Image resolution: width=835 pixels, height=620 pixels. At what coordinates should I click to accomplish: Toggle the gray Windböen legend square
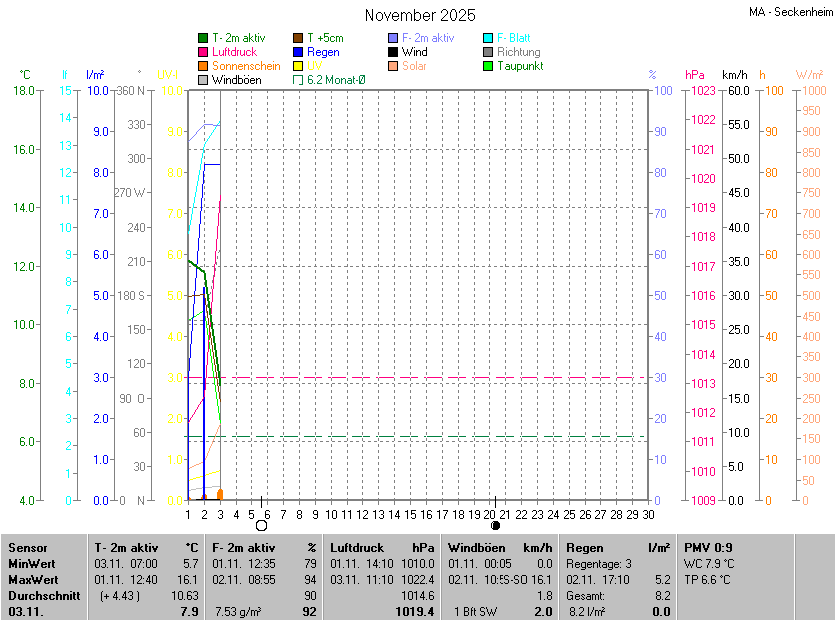tap(203, 80)
